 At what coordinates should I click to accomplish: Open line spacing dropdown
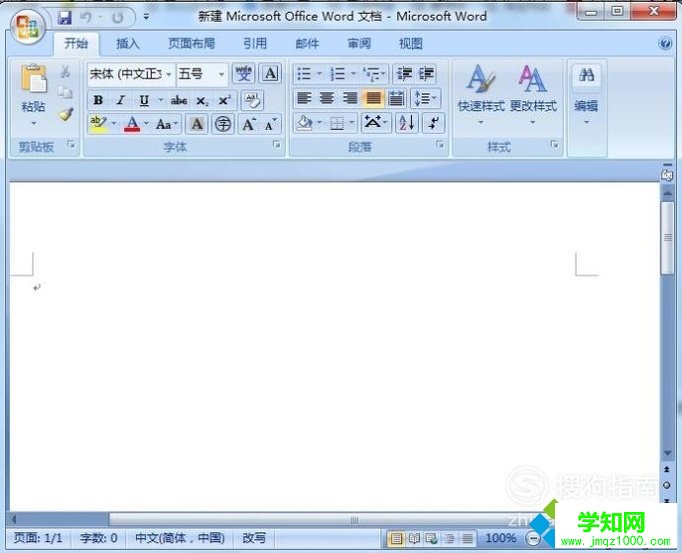(425, 98)
